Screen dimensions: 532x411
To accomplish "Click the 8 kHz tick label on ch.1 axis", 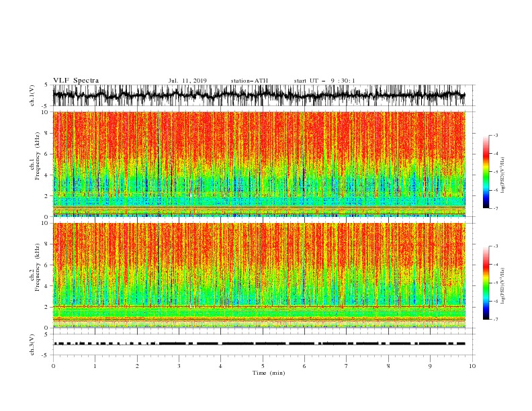I will (x=47, y=133).
